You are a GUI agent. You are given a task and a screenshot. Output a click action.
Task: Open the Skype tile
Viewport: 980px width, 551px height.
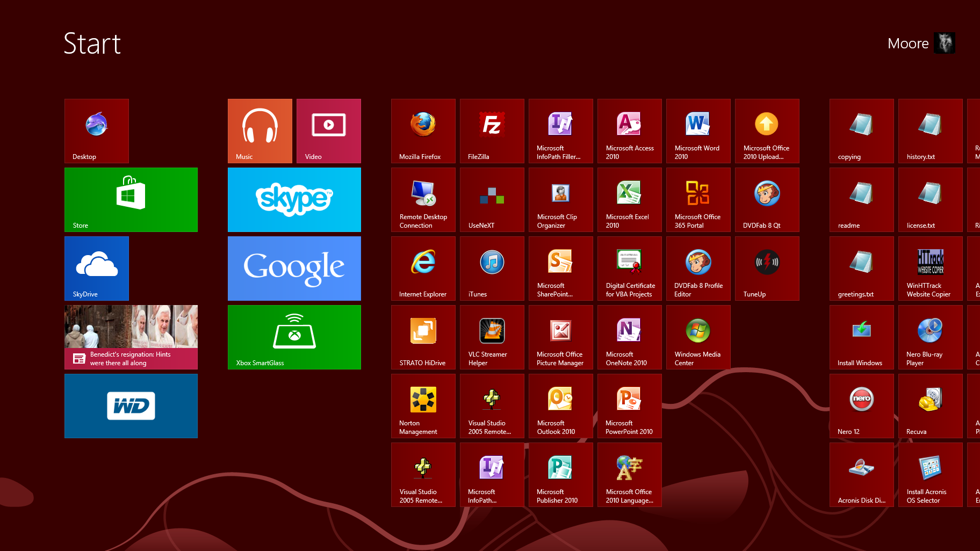(x=294, y=199)
